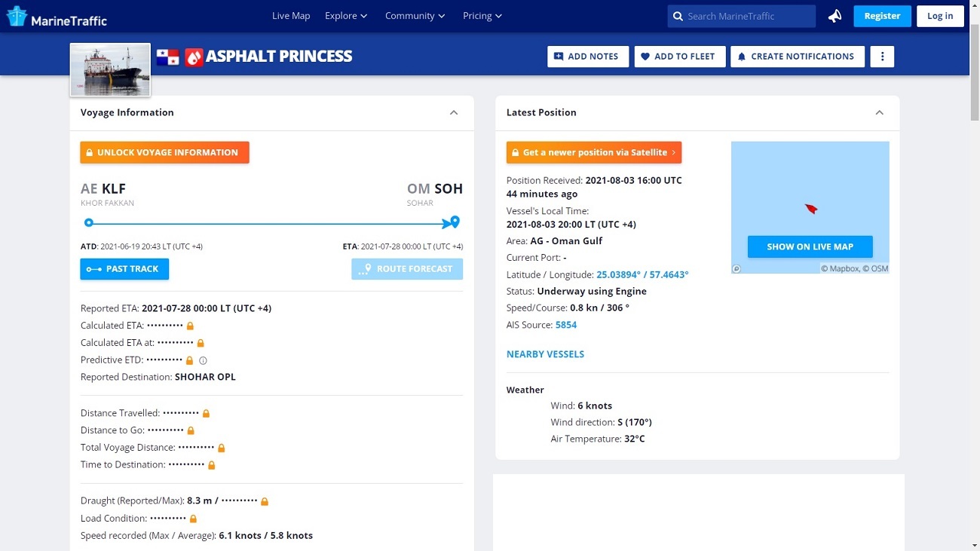
Task: Open the Pricing dropdown menu
Action: pyautogui.click(x=482, y=16)
